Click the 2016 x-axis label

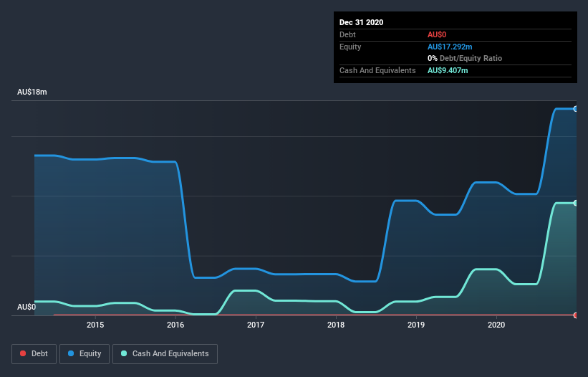175,325
